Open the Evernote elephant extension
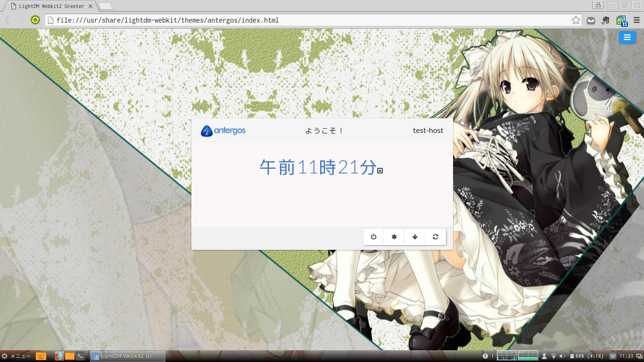644x362 pixels. pos(606,20)
